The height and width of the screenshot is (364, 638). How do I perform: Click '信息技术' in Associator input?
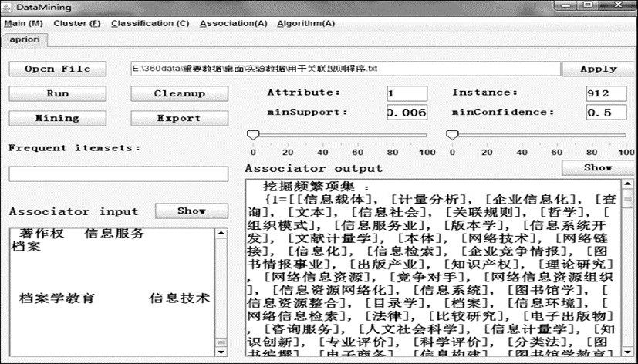tap(180, 298)
